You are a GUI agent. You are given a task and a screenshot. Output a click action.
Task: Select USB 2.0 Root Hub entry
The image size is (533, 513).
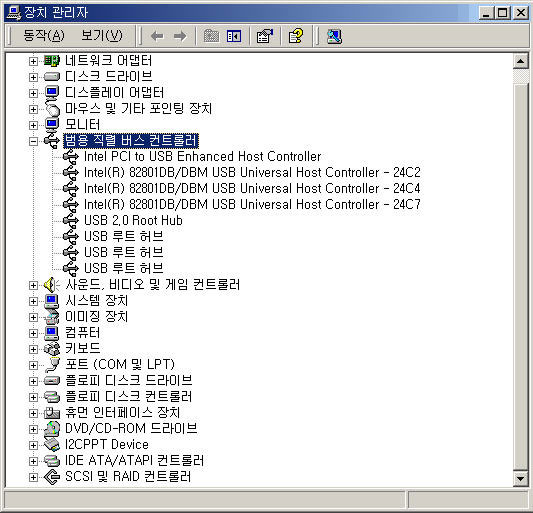133,221
